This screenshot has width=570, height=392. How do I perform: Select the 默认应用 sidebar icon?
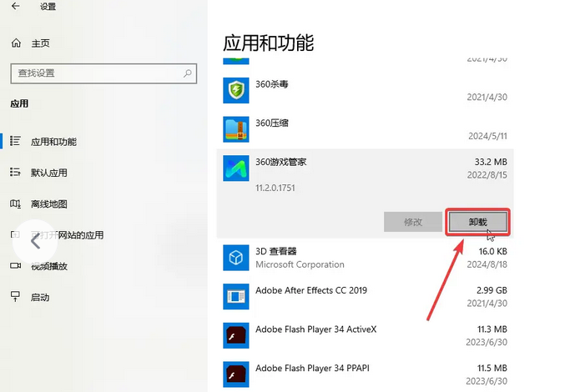pos(15,172)
